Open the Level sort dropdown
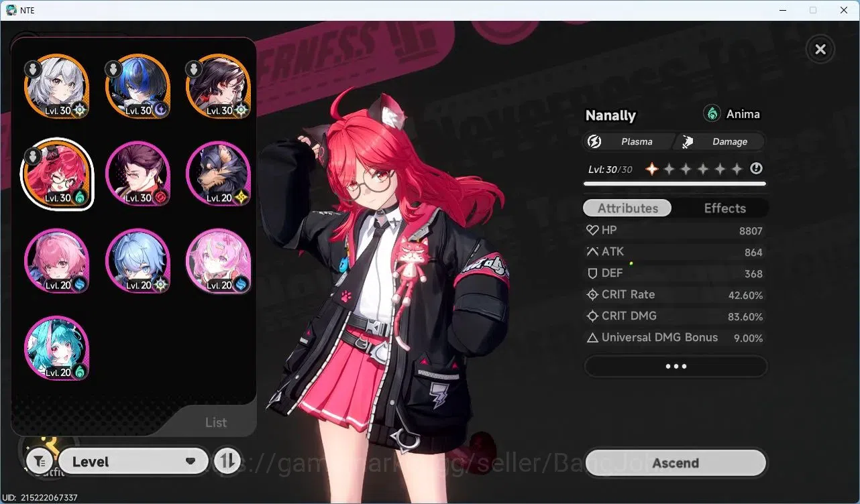The height and width of the screenshot is (504, 860). coord(133,462)
